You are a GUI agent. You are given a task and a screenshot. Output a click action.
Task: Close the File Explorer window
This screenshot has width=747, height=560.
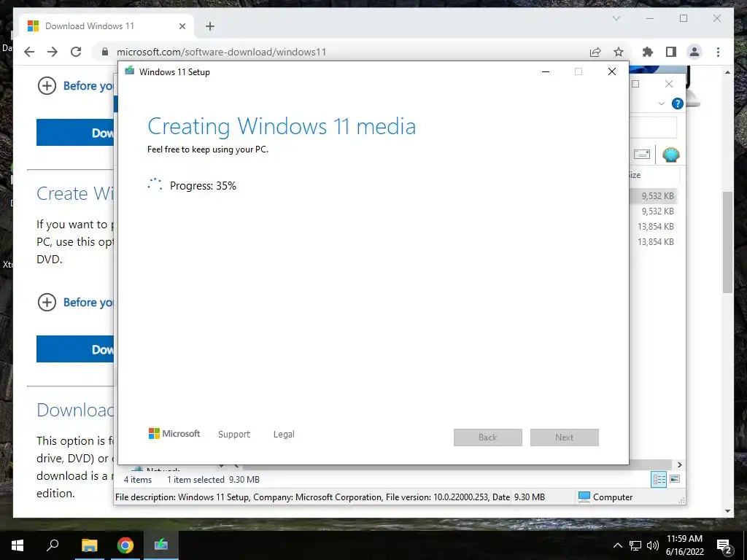coord(669,85)
